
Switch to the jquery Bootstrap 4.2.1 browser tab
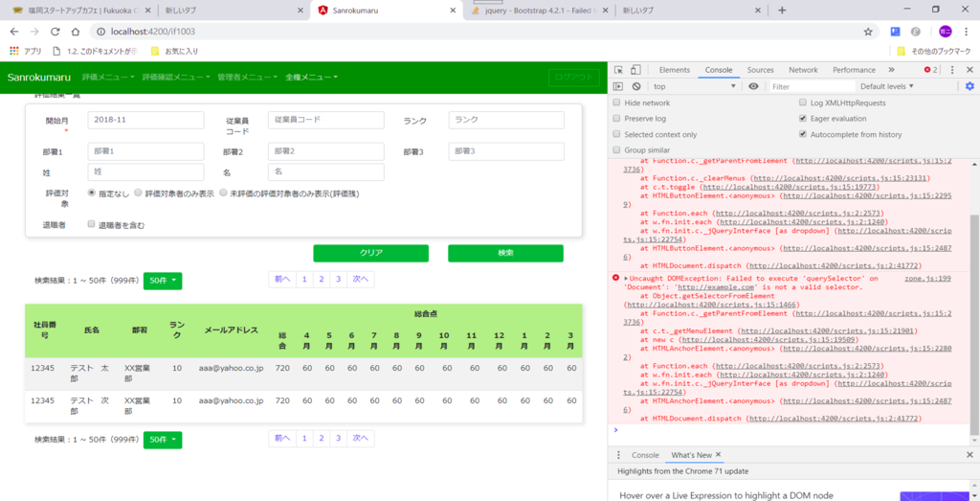tap(540, 11)
